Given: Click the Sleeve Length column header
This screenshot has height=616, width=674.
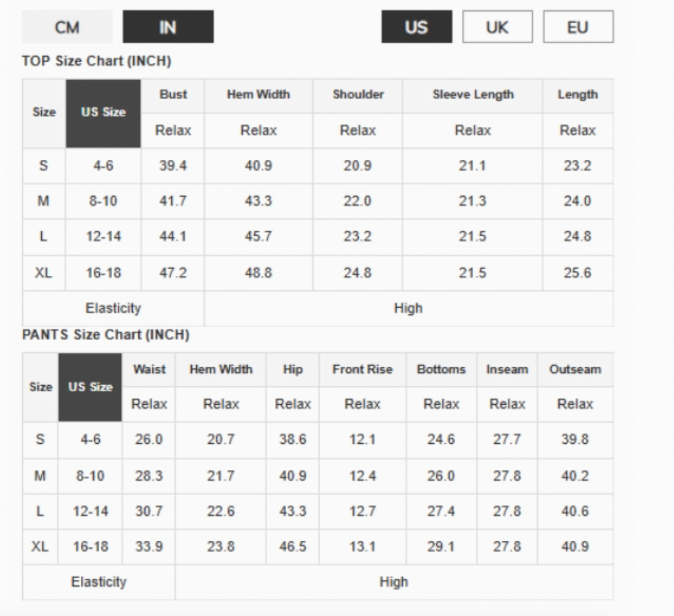Looking at the screenshot, I should coord(473,95).
